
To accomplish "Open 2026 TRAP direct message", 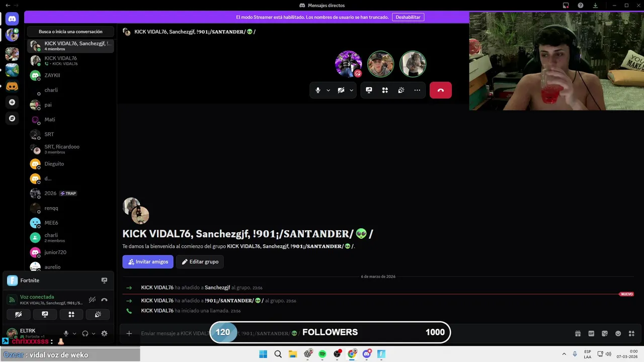I will coord(70,193).
